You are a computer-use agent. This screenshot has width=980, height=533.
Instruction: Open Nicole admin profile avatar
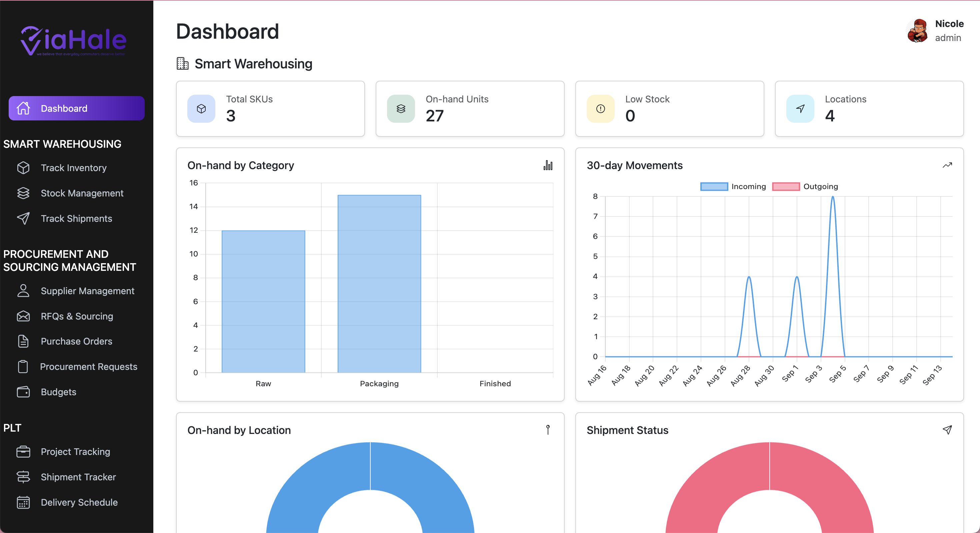[x=917, y=31]
